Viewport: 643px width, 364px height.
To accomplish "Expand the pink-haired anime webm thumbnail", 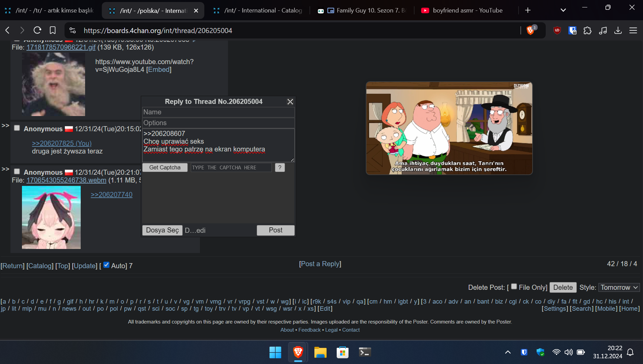I will click(x=51, y=218).
